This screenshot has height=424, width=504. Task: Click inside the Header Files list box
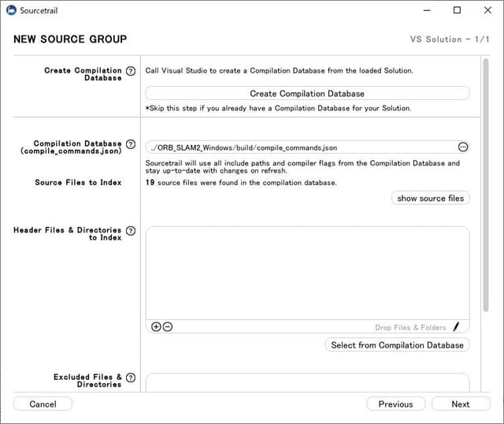[307, 272]
